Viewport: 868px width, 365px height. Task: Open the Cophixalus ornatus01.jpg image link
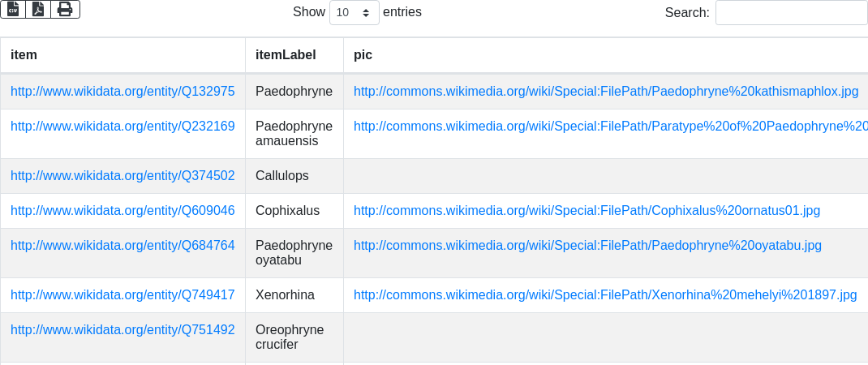(x=587, y=211)
